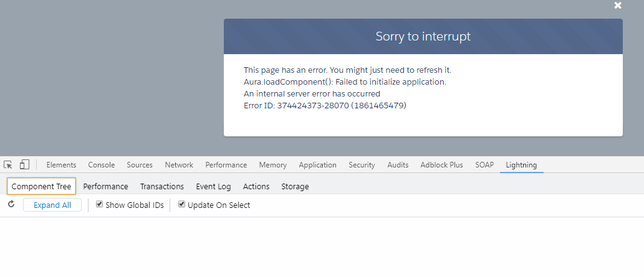
Task: Click the refresh component tree icon
Action: (x=11, y=205)
